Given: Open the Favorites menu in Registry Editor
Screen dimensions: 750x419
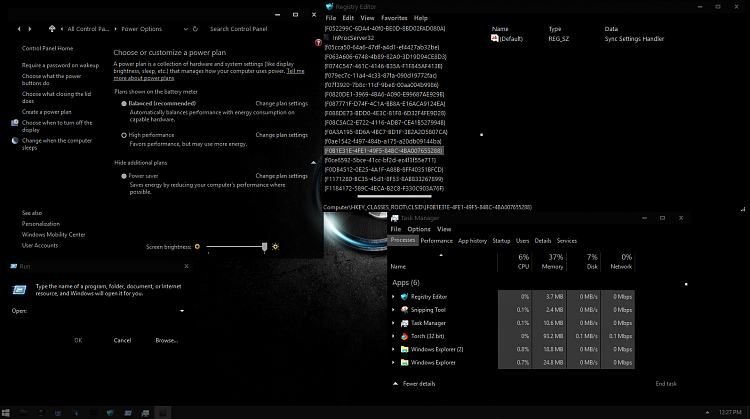Looking at the screenshot, I should click(x=394, y=18).
